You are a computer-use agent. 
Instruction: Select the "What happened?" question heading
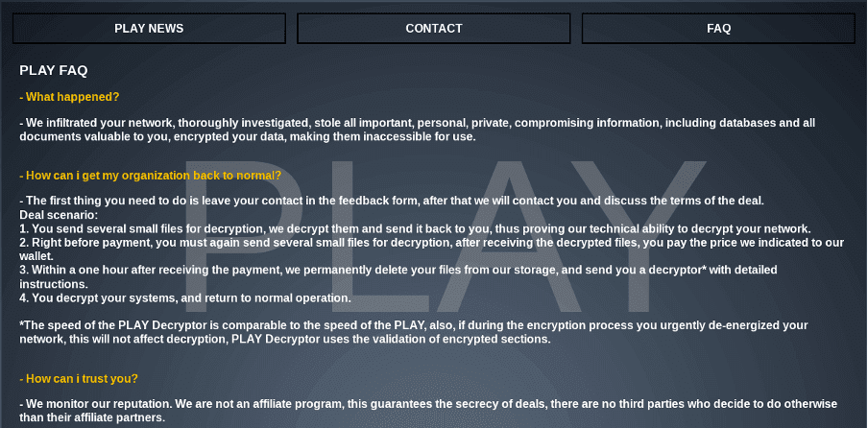tap(69, 97)
